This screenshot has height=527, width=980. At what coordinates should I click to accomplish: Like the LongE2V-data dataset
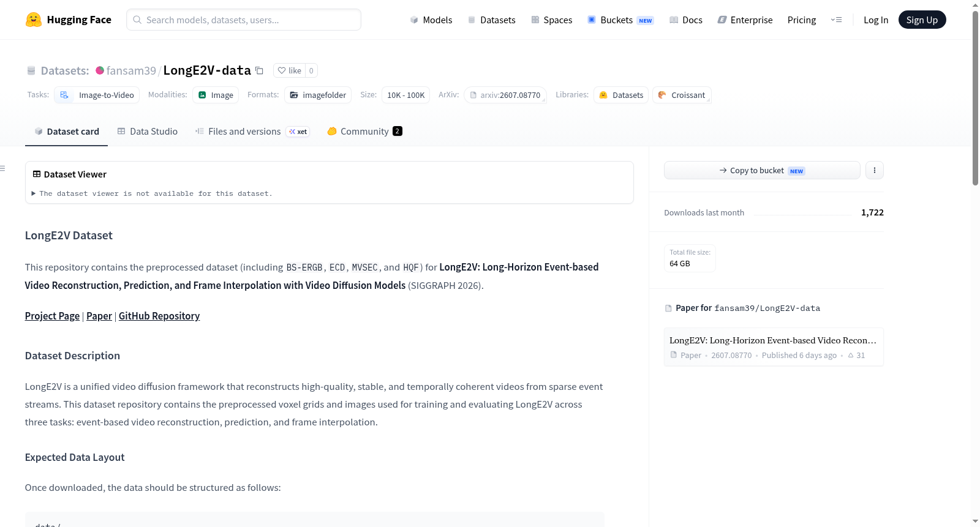pyautogui.click(x=289, y=70)
